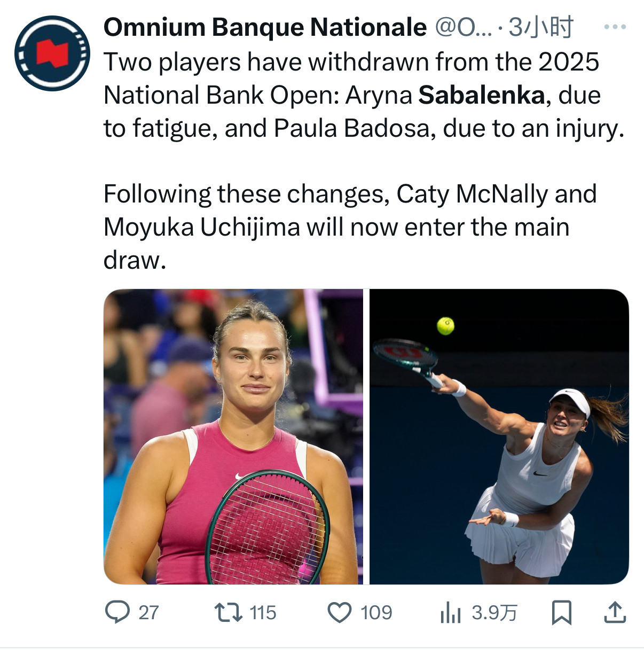644x655 pixels.
Task: Click the reply speech bubble icon
Action: pos(117,612)
